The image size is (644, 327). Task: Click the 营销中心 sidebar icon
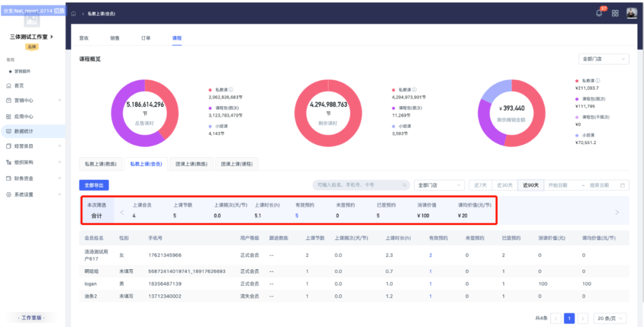coord(8,100)
